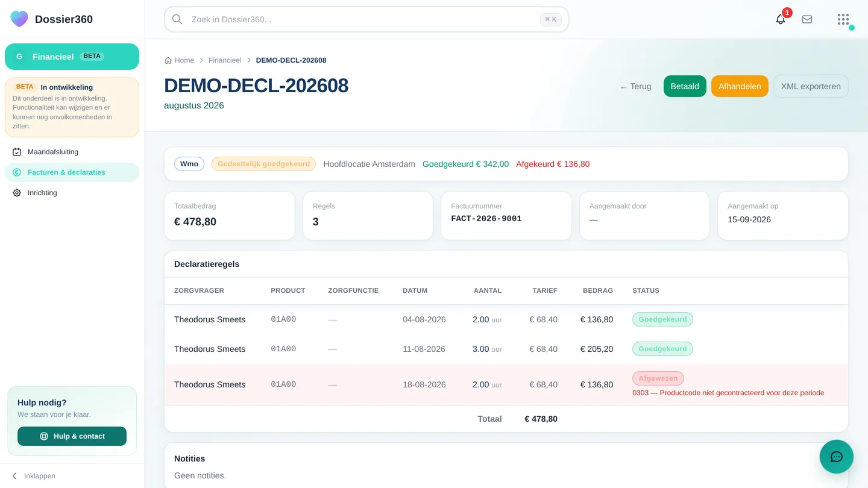Click the ⌘K shortcut badge in search

[x=551, y=19]
